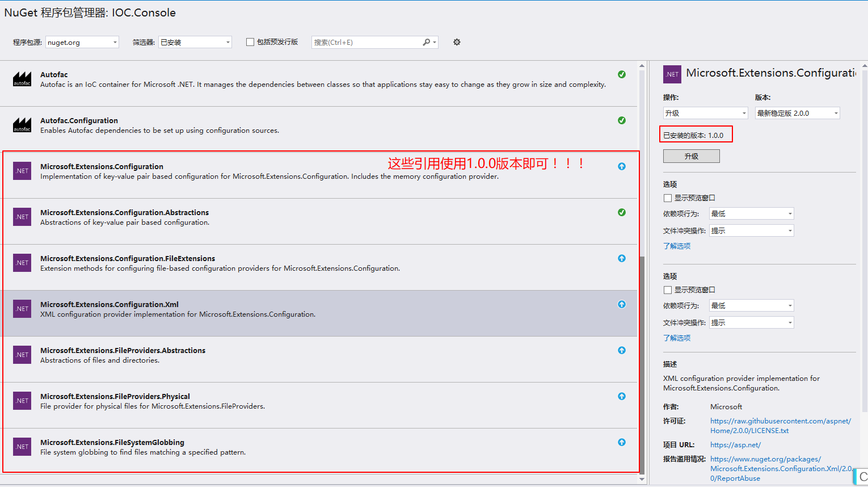Select the Microsoft.Extensions.FileProviders.Abstractions package row
Screen dimensions: 868x487
[x=123, y=351]
